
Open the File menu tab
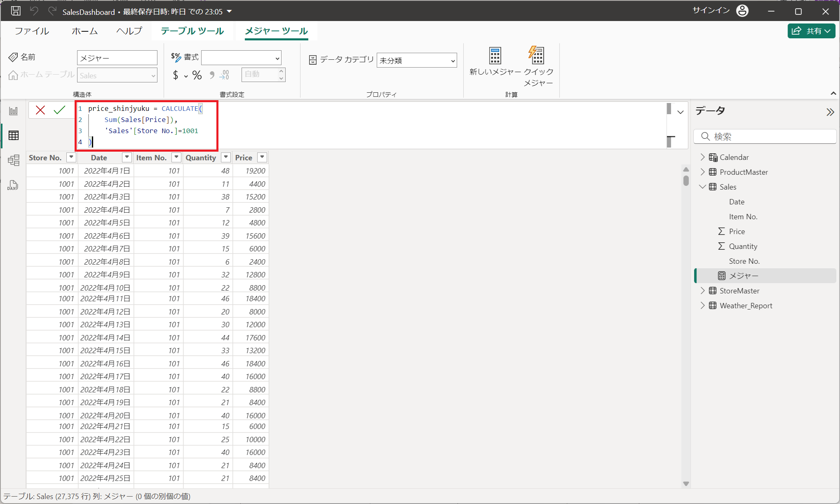point(32,31)
